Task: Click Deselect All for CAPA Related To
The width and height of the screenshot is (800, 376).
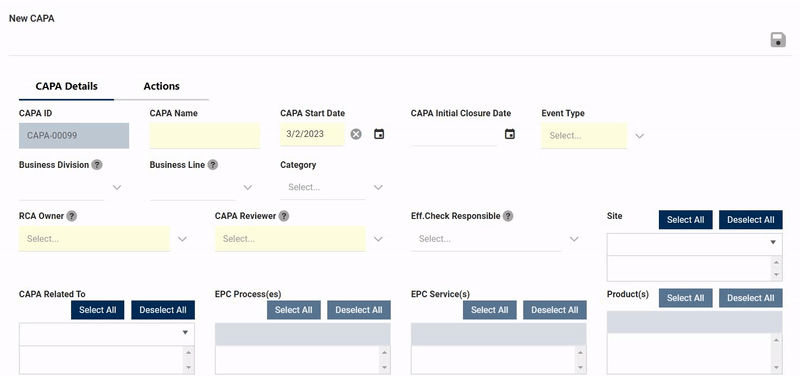Action: 163,310
